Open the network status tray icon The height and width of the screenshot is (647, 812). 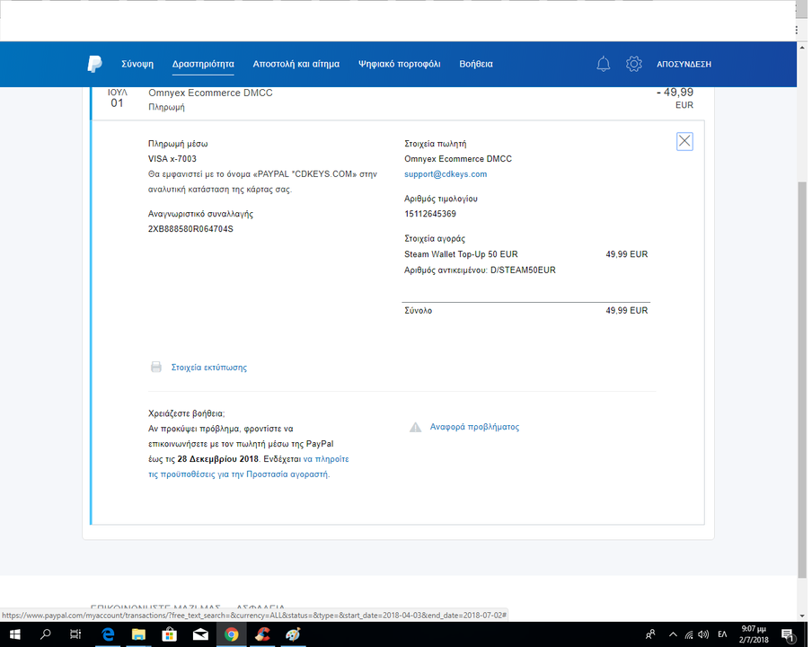pos(689,634)
